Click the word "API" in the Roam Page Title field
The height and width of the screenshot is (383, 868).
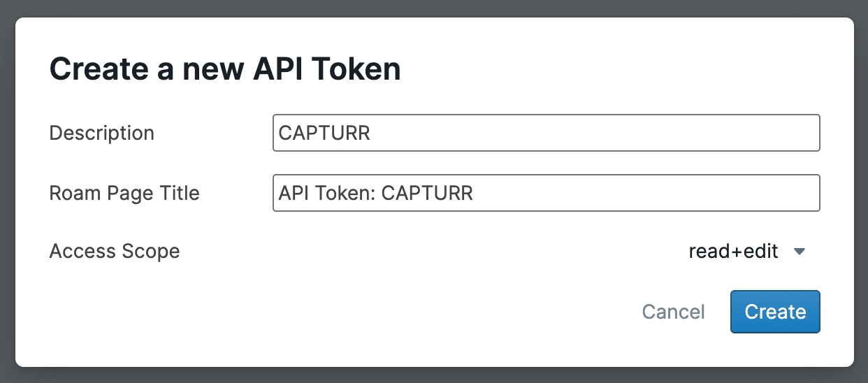(294, 193)
